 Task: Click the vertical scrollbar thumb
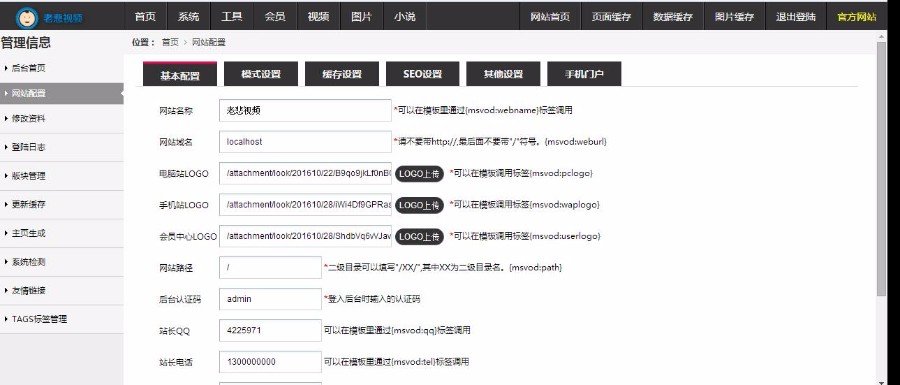click(x=882, y=169)
